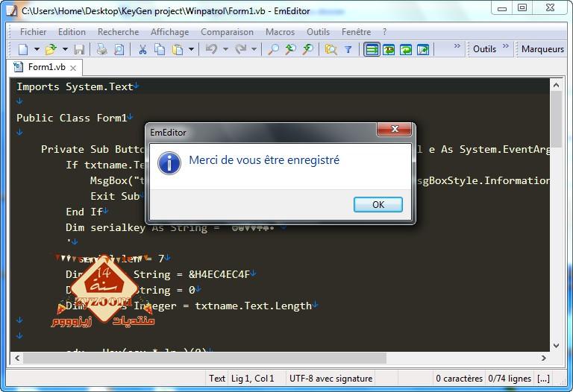Click the Find in Files icon
The width and height of the screenshot is (573, 392).
click(x=331, y=49)
